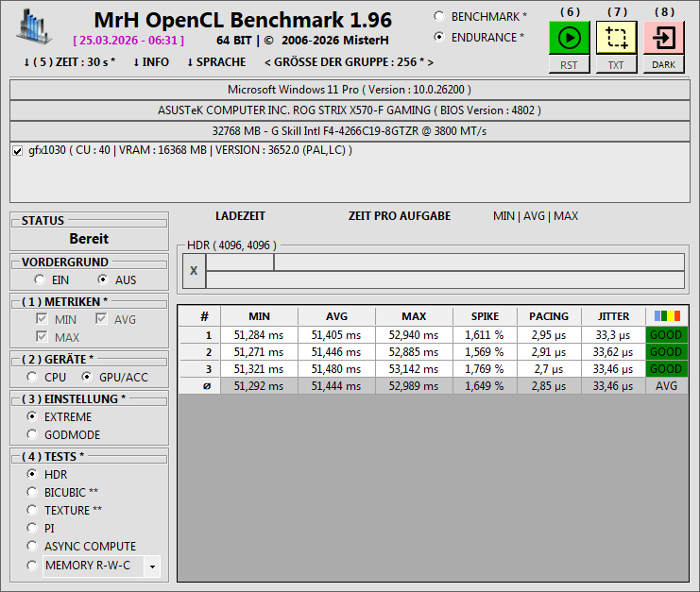Click the 2,7 µs pacing value
Screen dimensions: 700x592
point(549,369)
